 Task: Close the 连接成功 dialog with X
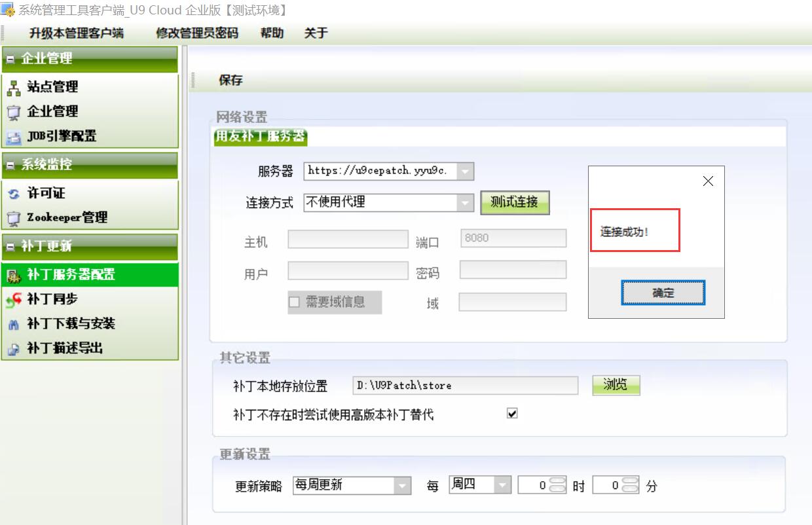click(708, 182)
